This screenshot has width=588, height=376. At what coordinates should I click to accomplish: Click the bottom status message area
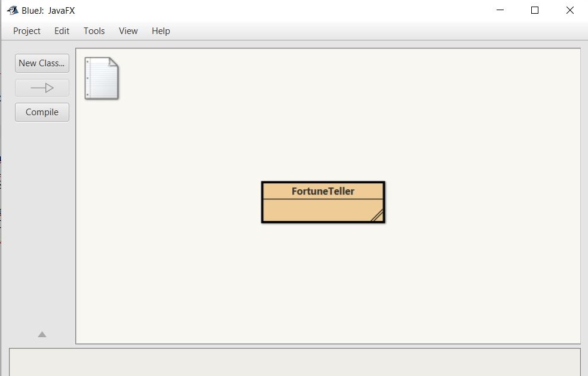(294, 361)
